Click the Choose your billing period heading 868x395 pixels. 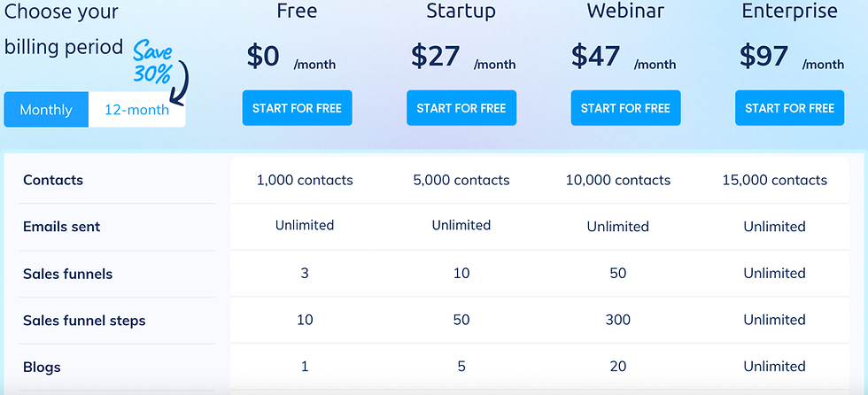click(x=64, y=29)
